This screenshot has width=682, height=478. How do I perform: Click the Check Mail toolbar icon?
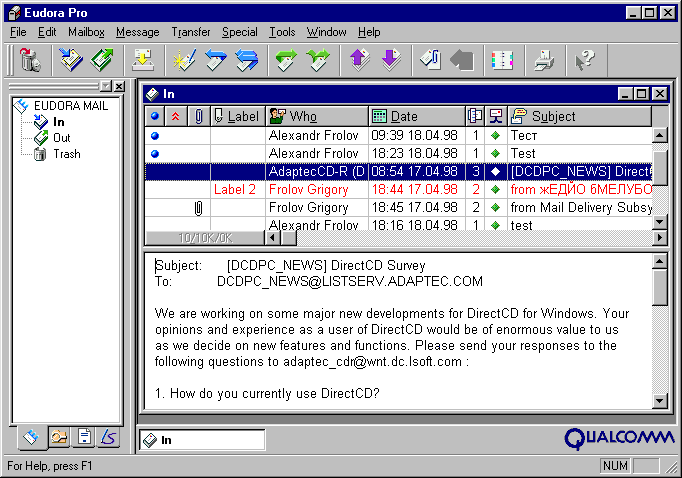click(x=143, y=60)
